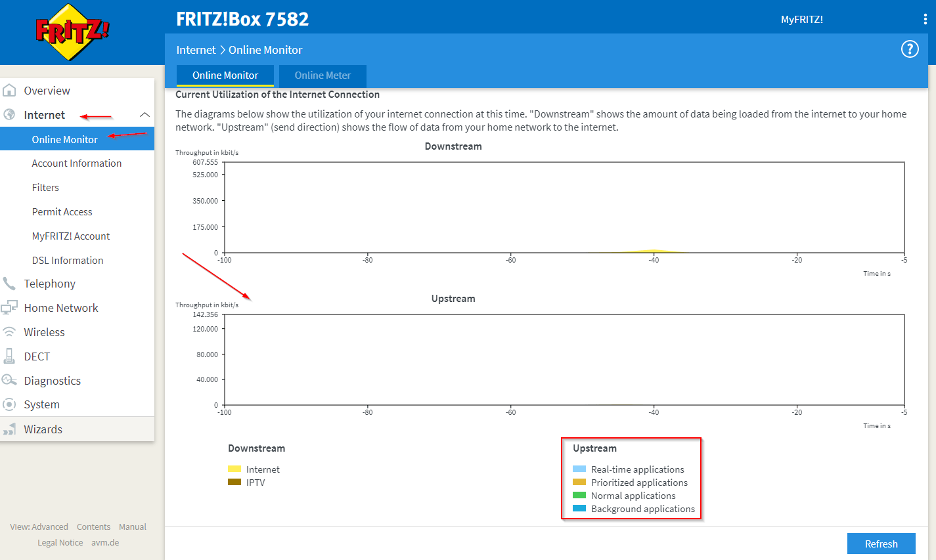Click the Wireless wifi icon
Screen dimensions: 936x560
click(x=9, y=332)
